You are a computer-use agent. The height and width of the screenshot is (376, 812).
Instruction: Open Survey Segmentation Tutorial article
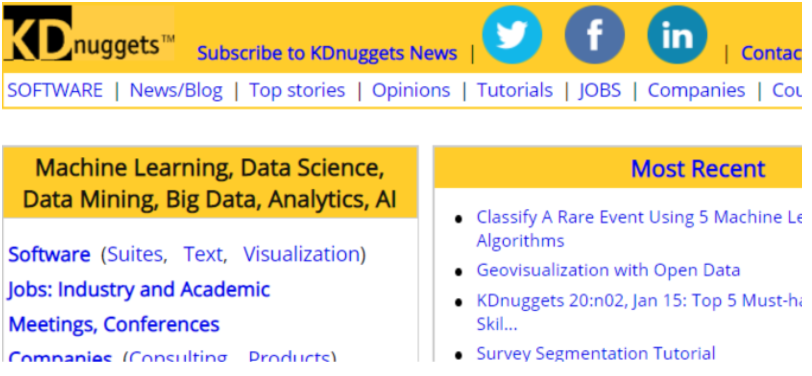596,353
